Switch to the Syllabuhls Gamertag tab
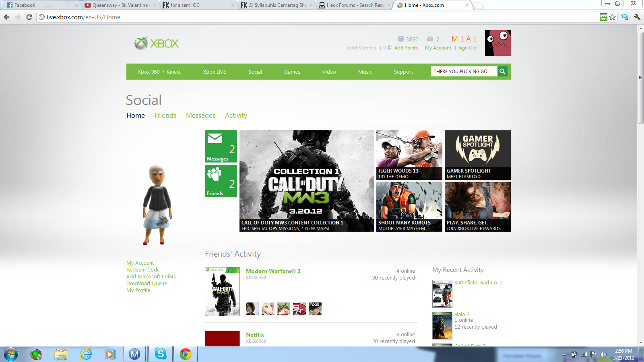 [277, 5]
